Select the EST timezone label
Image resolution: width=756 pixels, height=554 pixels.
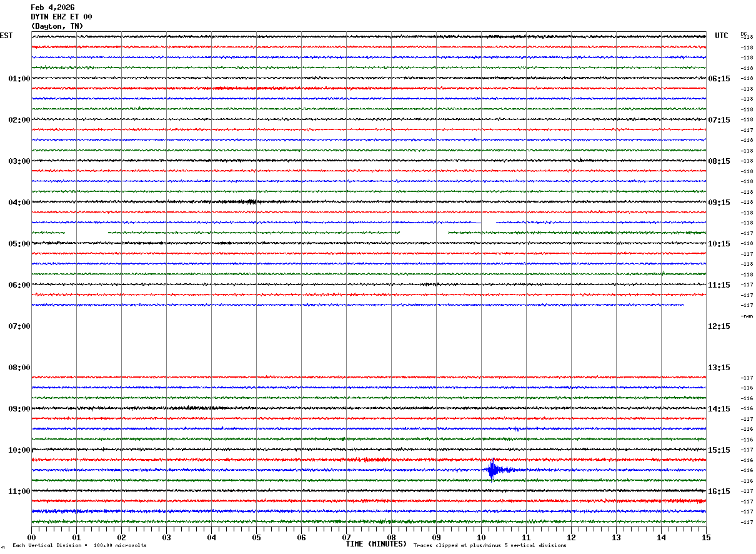[6, 36]
